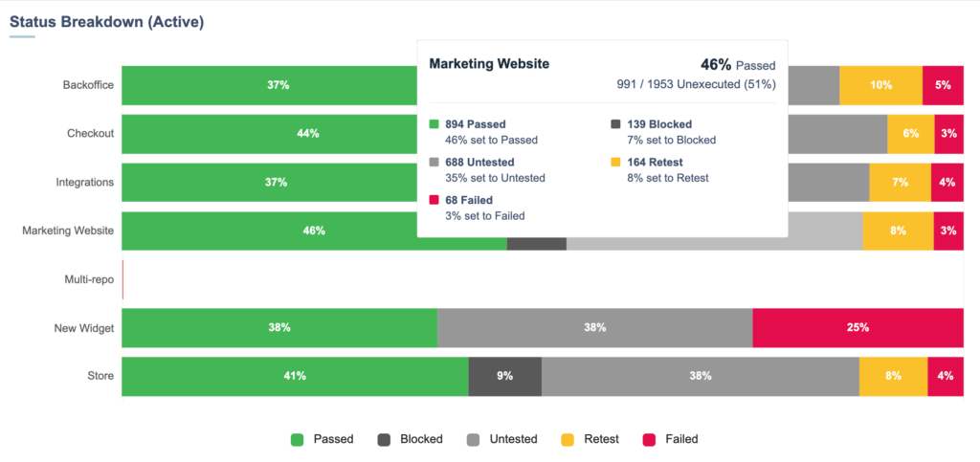Select Marketing Website dark blocked segment

(536, 243)
